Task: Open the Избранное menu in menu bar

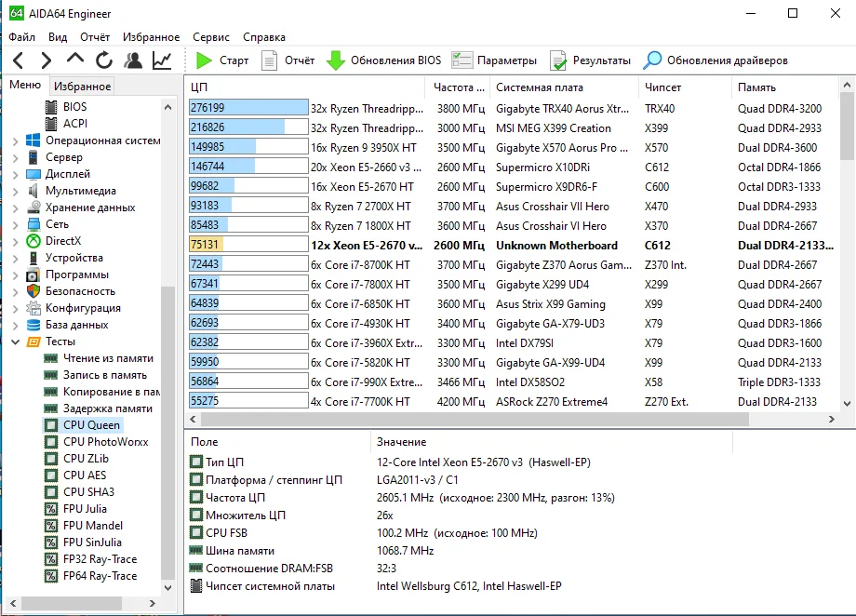Action: pos(151,37)
